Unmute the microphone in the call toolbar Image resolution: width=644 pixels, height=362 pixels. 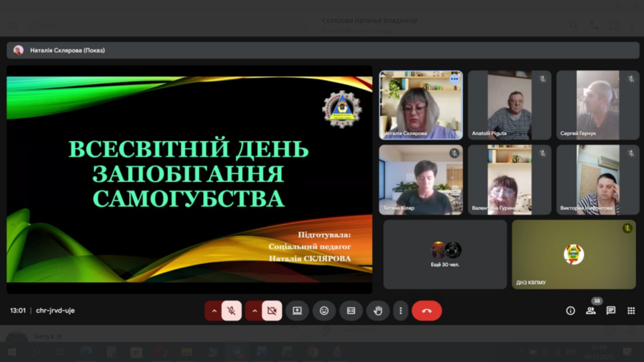coord(231,310)
